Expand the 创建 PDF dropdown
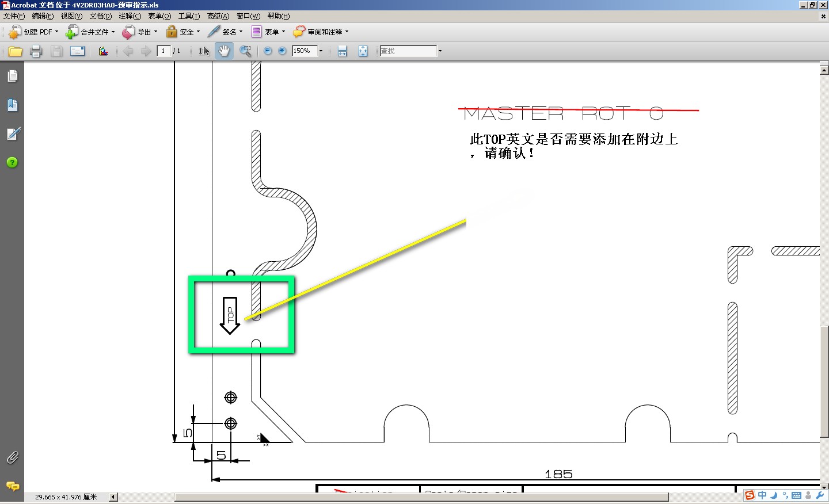The width and height of the screenshot is (829, 504). [56, 32]
